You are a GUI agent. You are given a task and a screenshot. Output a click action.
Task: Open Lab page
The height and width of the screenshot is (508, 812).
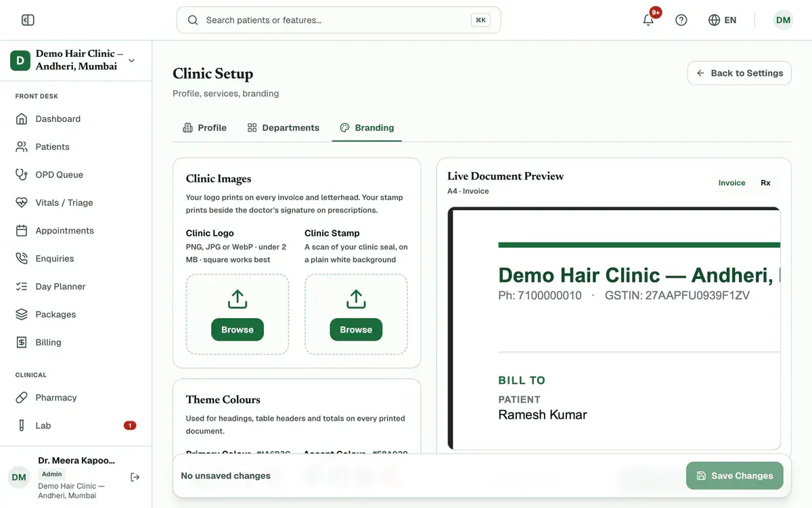click(x=76, y=425)
